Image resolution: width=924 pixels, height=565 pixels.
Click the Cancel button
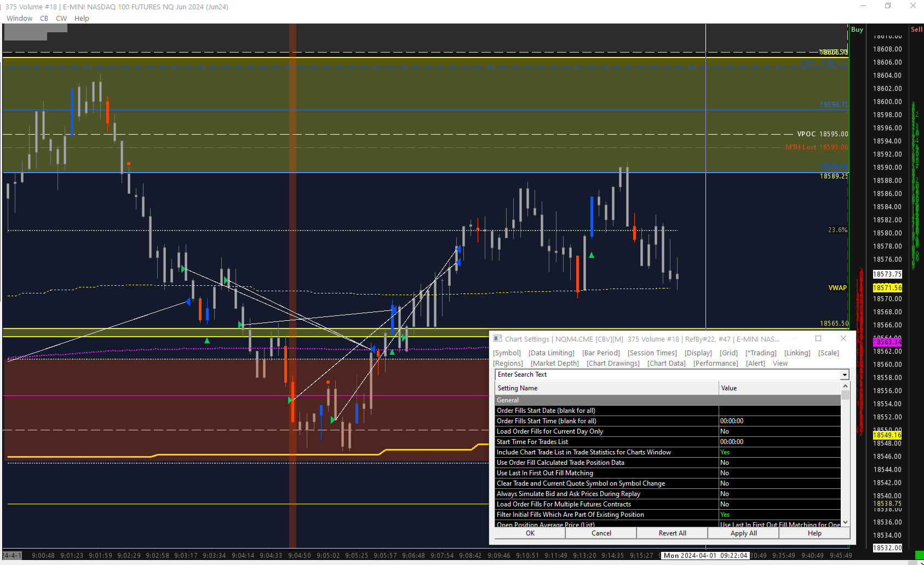click(601, 533)
